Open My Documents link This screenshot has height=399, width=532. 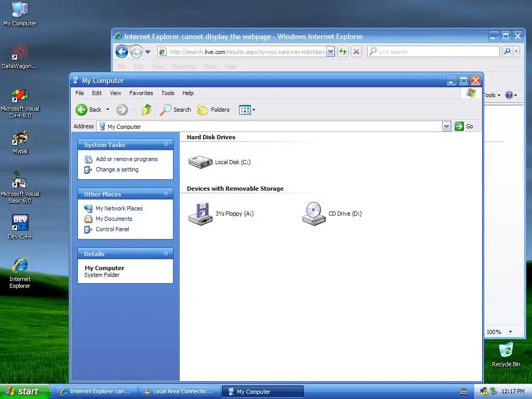click(114, 219)
